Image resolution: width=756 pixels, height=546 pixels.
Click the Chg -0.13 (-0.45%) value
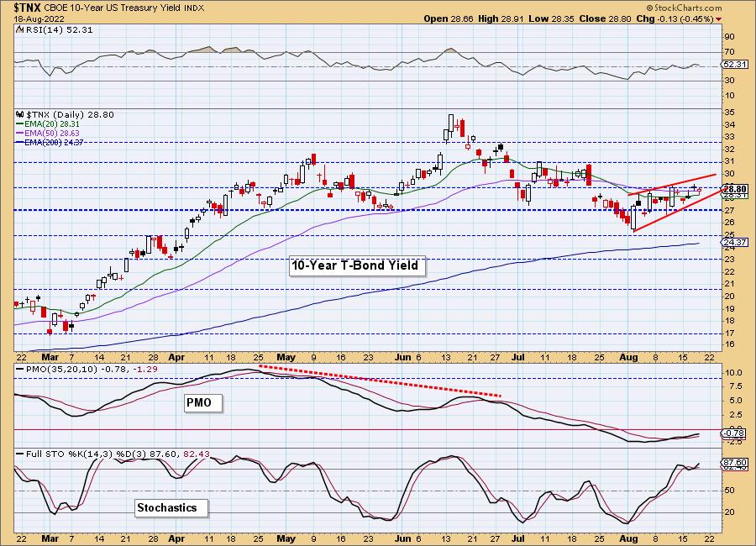pyautogui.click(x=675, y=18)
